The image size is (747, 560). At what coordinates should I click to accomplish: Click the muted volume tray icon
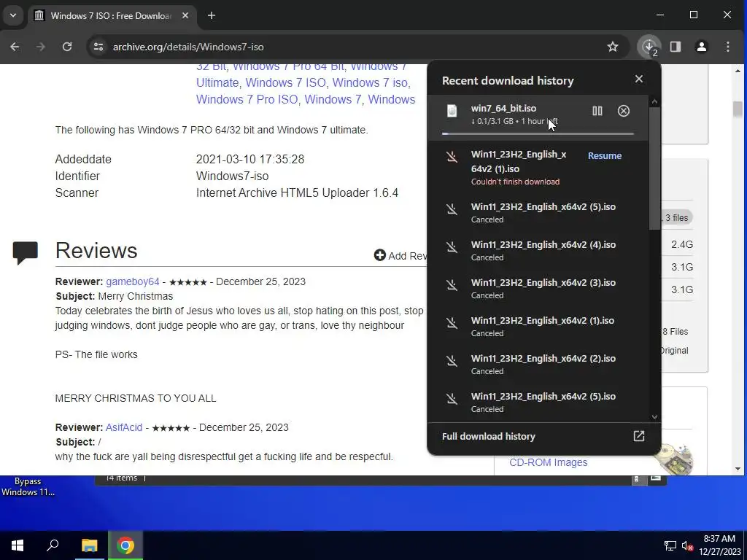coord(687,545)
